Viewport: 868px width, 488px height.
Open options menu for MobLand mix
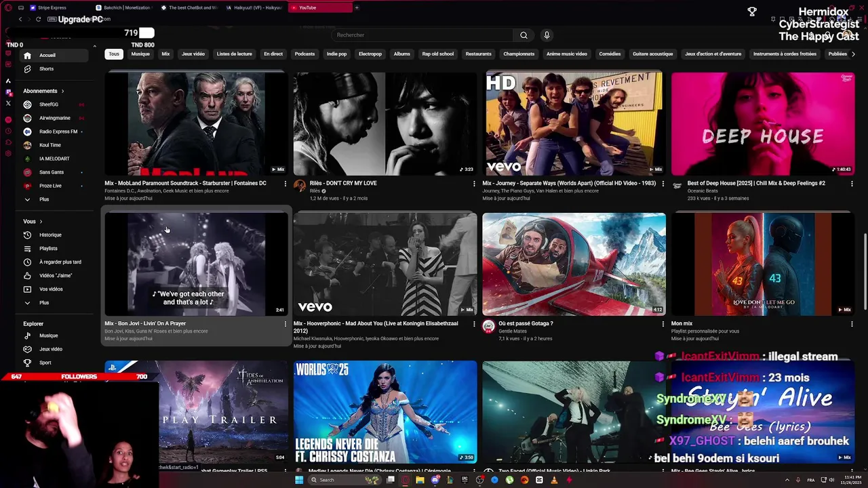[285, 183]
